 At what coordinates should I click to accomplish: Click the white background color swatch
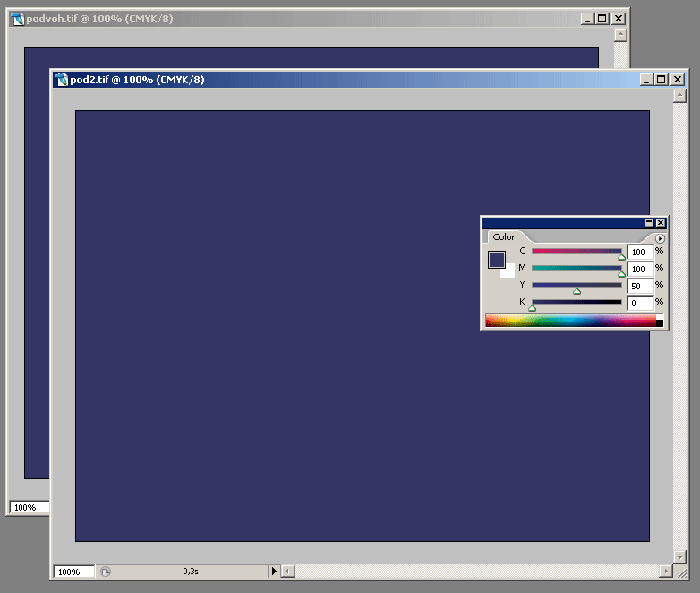(509, 272)
